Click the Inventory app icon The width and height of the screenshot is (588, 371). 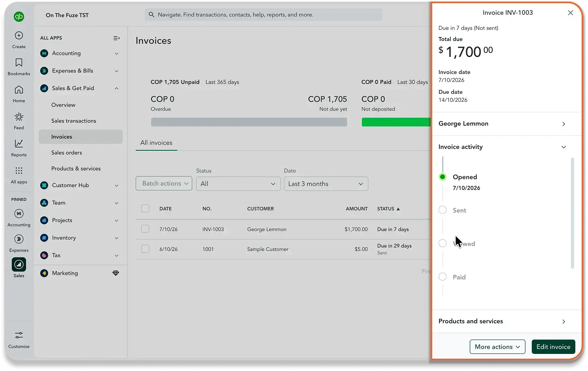tap(45, 238)
